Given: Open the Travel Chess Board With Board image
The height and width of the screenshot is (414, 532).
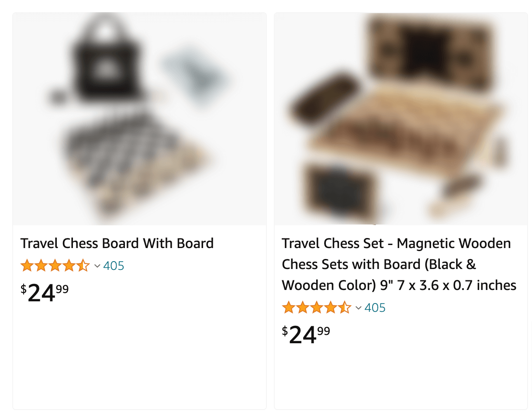Looking at the screenshot, I should [139, 119].
